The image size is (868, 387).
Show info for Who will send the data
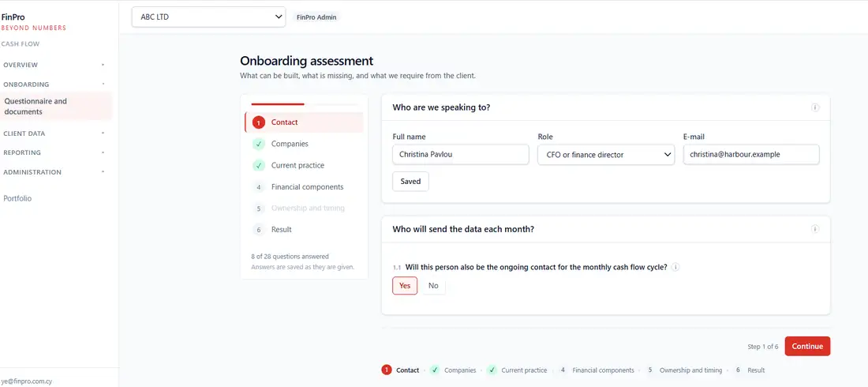click(815, 229)
